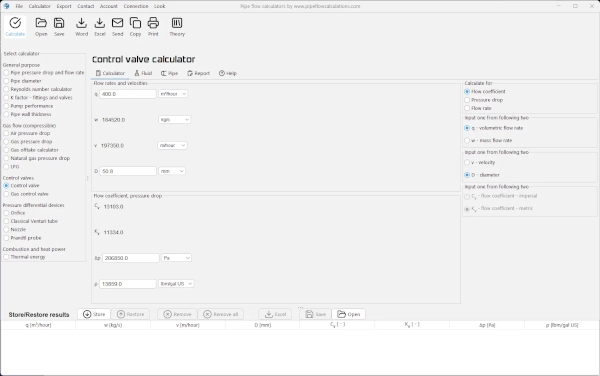Viewport: 600px width, 376px height.
Task: Open the diameter unit dropdown showing mm
Action: pyautogui.click(x=172, y=171)
